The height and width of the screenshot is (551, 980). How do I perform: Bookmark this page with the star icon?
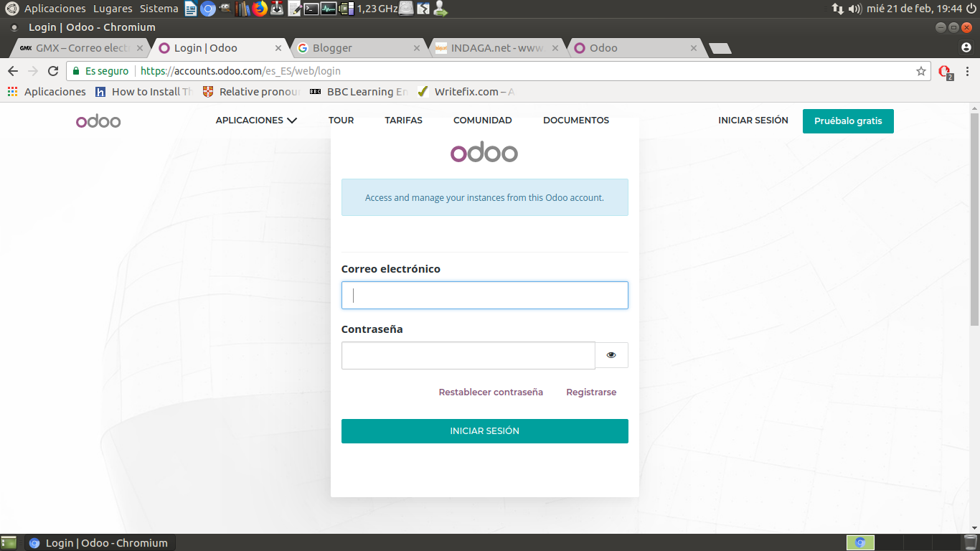[x=921, y=71]
